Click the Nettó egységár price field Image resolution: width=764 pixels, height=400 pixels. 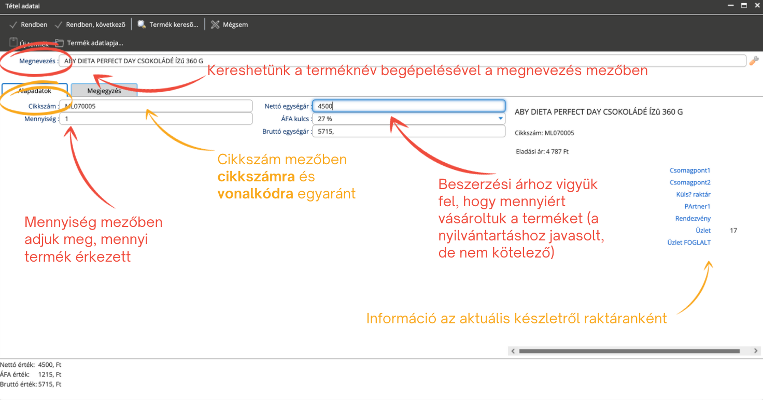[x=408, y=104]
